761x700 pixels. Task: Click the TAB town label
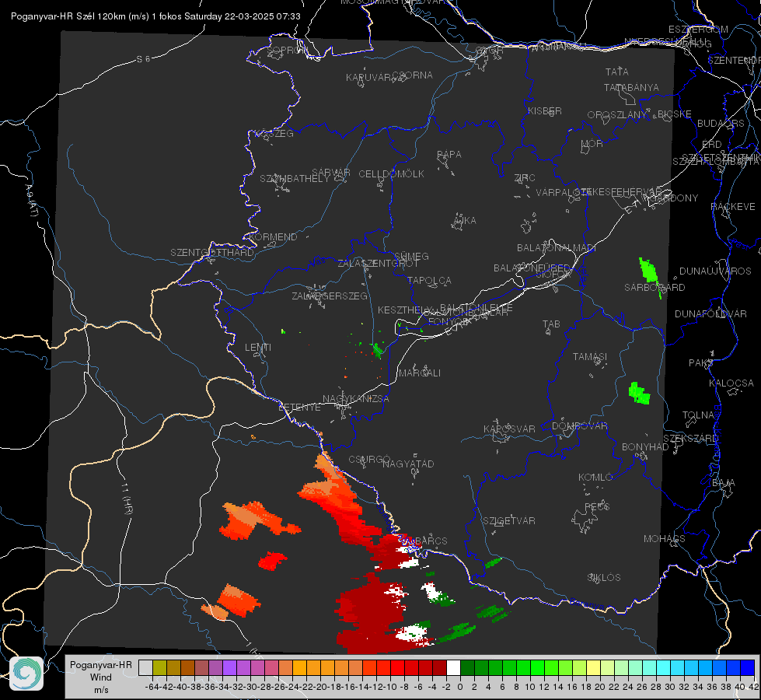click(x=551, y=324)
